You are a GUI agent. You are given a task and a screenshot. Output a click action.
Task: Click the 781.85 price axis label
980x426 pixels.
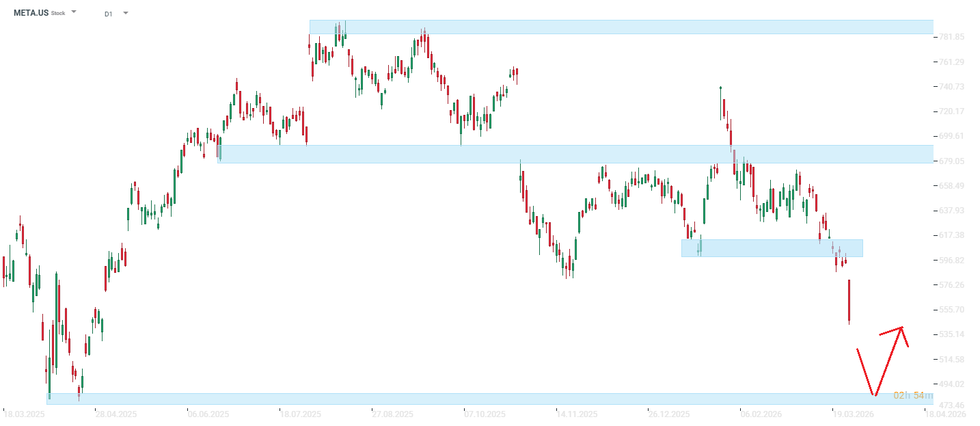[x=951, y=37]
